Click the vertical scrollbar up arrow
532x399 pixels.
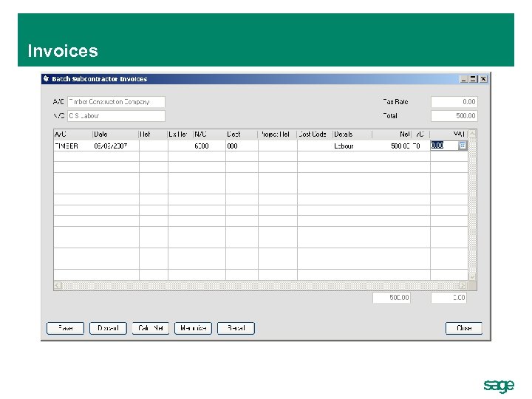click(x=472, y=134)
